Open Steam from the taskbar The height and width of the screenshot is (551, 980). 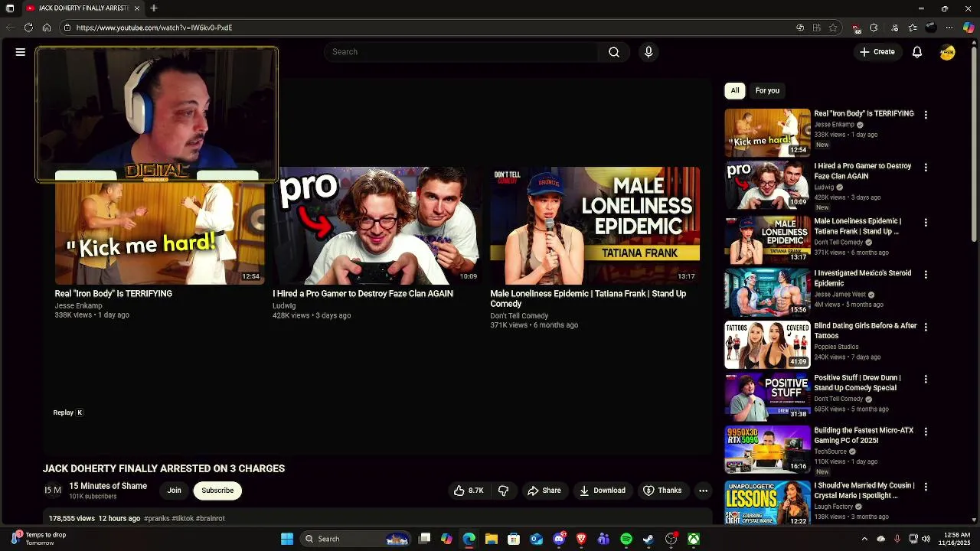click(x=648, y=539)
